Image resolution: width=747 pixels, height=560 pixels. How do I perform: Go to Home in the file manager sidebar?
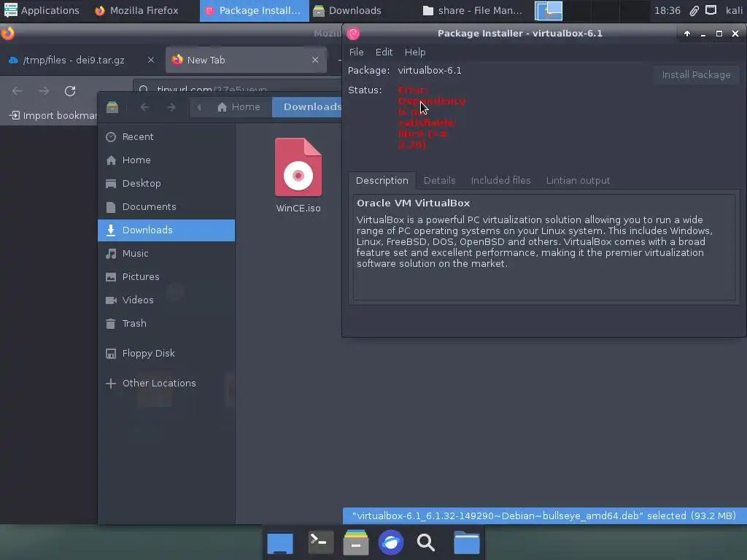click(166, 160)
